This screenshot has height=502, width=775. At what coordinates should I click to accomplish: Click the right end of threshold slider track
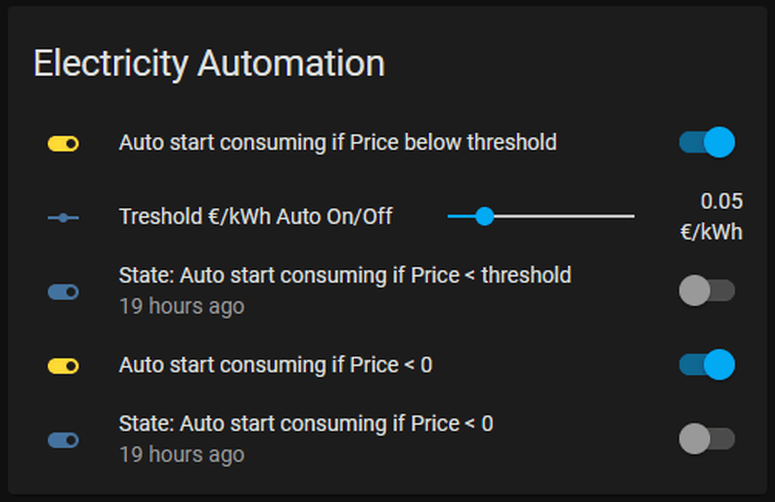coord(632,216)
